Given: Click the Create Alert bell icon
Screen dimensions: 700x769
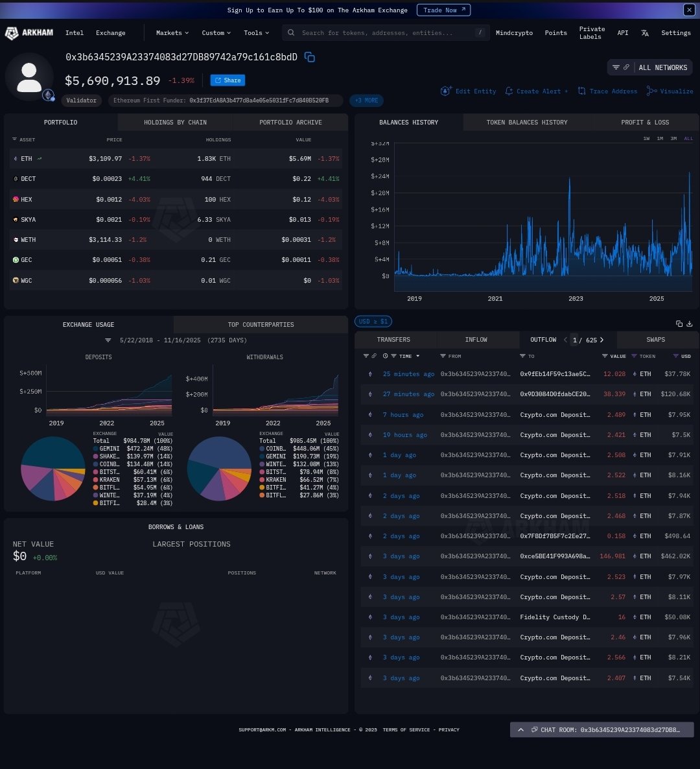Looking at the screenshot, I should click(x=509, y=91).
